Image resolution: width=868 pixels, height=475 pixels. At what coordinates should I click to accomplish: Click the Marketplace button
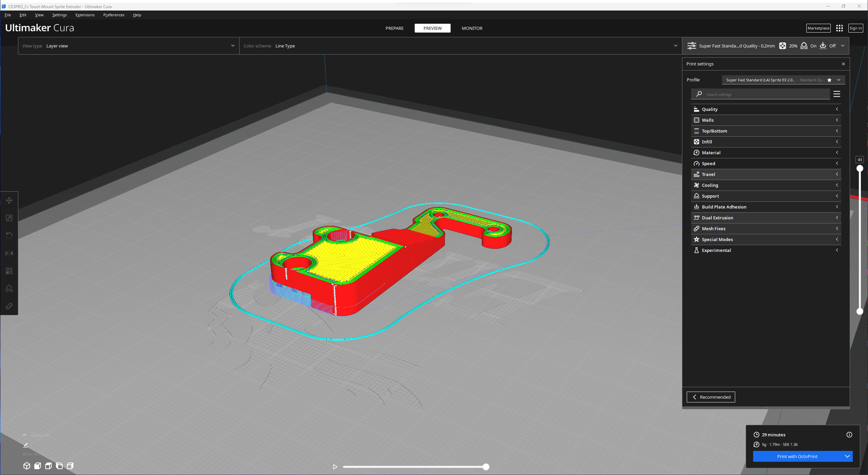click(x=818, y=28)
